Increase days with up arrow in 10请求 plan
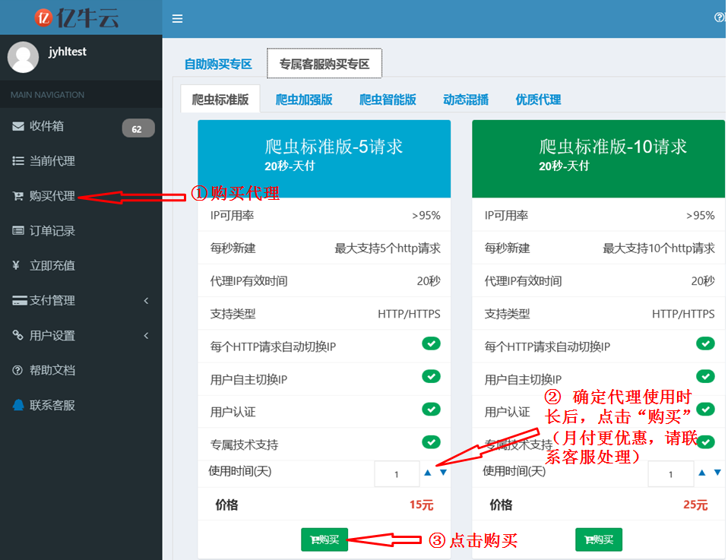Viewport: 728px width, 560px height. click(702, 473)
